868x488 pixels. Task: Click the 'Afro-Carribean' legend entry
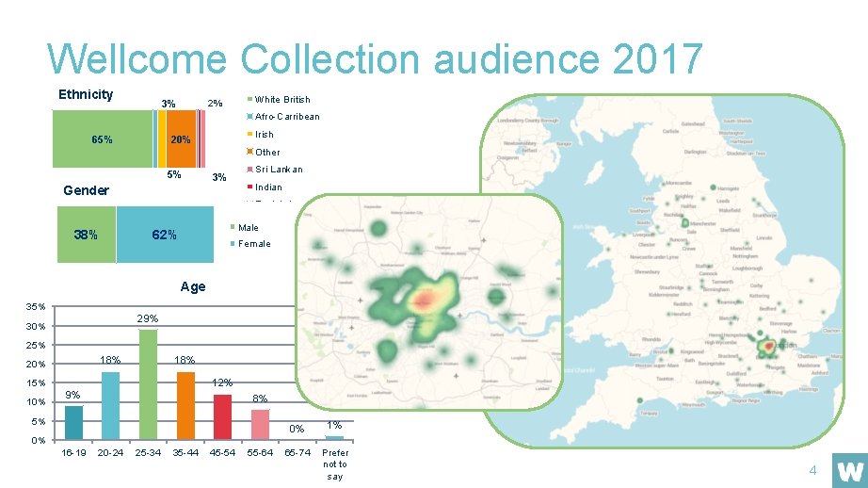pos(282,116)
